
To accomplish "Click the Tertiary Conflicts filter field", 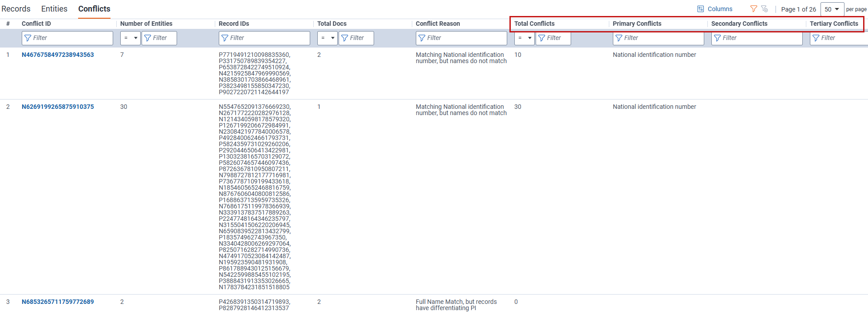I will 839,38.
